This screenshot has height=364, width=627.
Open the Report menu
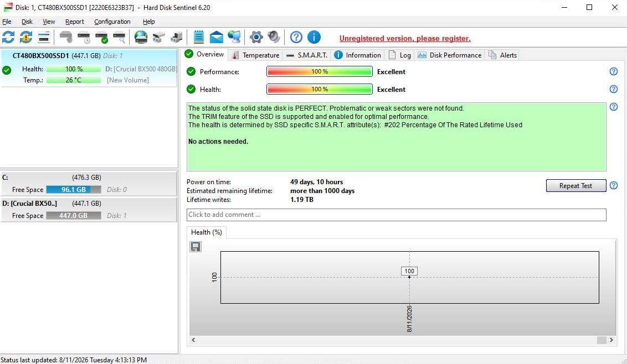click(74, 22)
